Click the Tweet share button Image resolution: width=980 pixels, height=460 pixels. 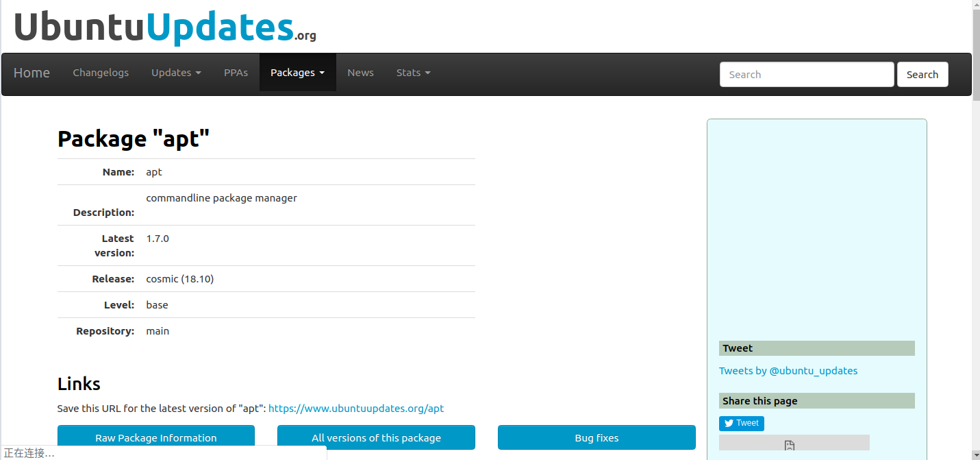(742, 424)
